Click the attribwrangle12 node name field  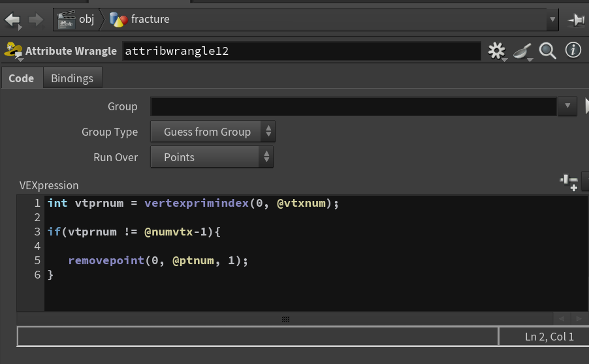tap(302, 51)
